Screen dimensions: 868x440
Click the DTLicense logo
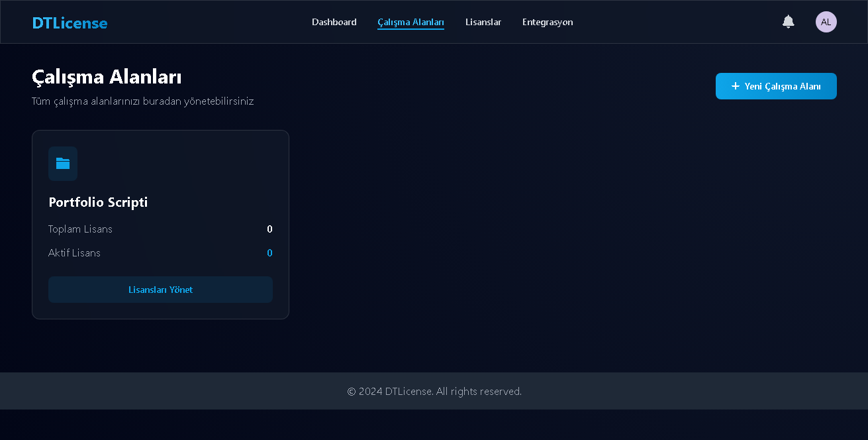point(70,23)
